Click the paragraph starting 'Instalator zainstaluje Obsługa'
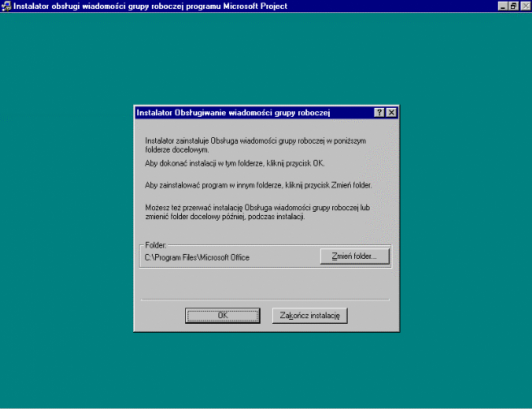This screenshot has width=532, height=409. 248,144
